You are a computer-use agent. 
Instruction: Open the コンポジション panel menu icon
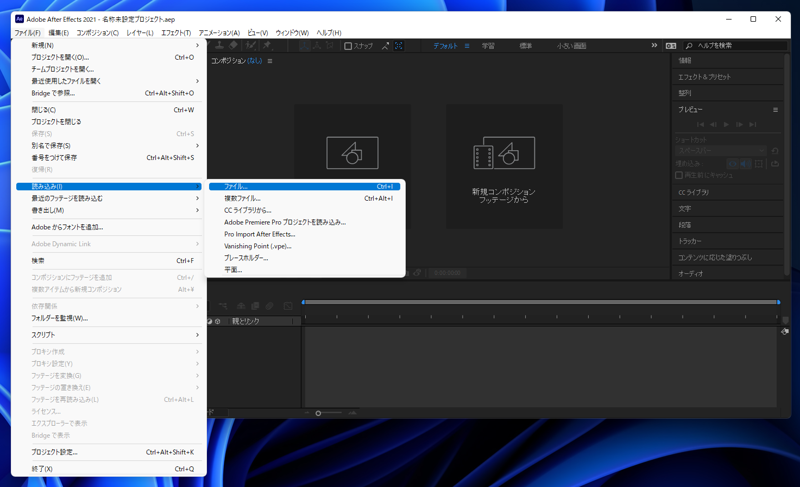(270, 61)
